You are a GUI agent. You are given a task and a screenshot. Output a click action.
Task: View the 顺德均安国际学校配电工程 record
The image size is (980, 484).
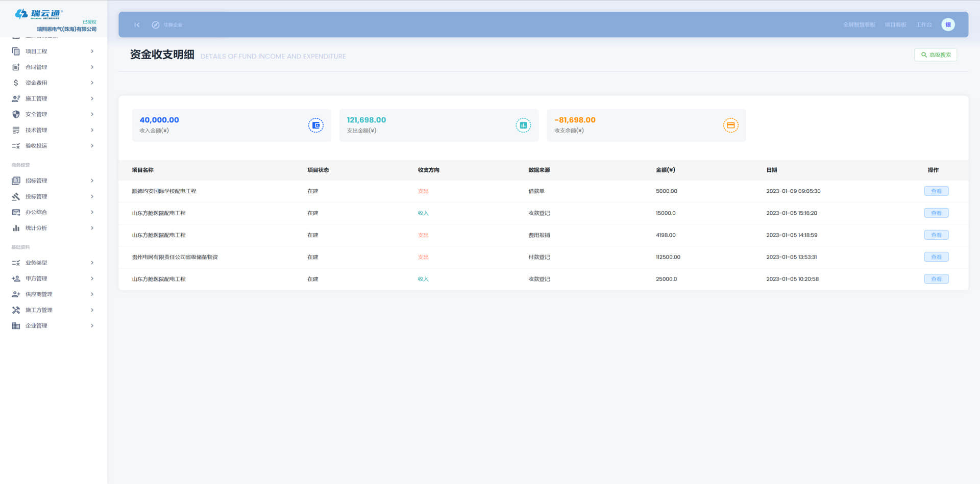pyautogui.click(x=936, y=191)
